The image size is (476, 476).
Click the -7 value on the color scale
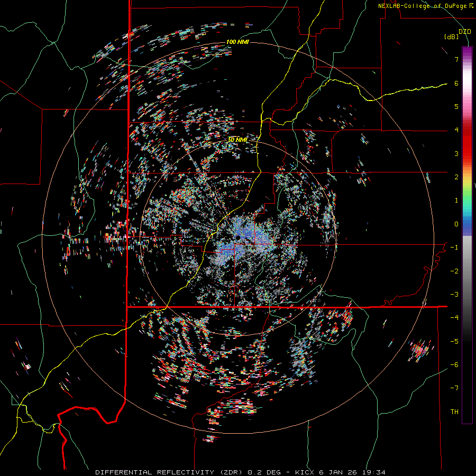click(x=454, y=388)
